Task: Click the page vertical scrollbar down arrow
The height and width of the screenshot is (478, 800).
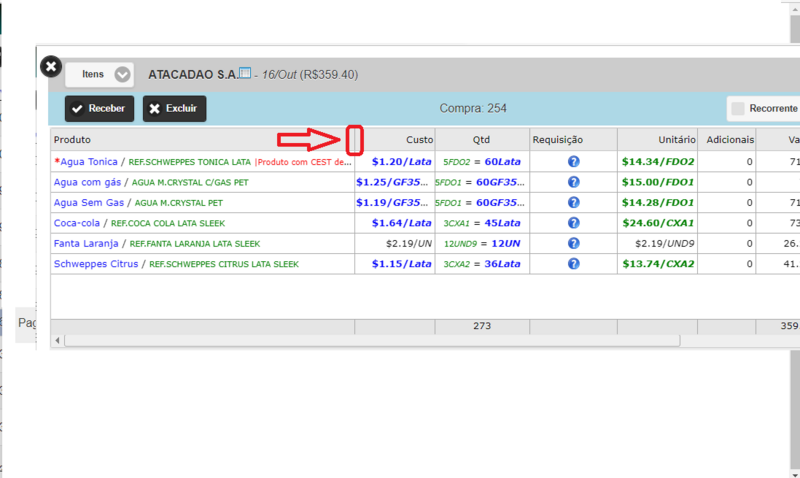Action: pyautogui.click(x=795, y=474)
